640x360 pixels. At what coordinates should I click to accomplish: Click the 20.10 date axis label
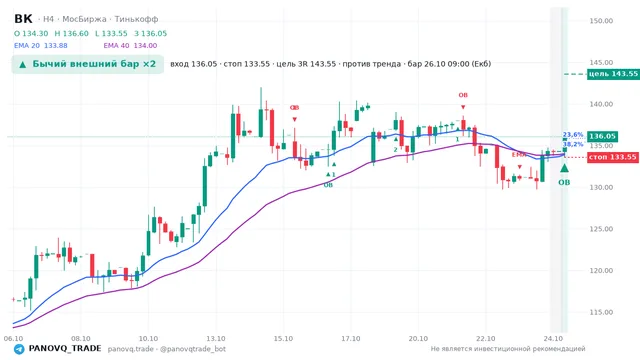tap(418, 339)
